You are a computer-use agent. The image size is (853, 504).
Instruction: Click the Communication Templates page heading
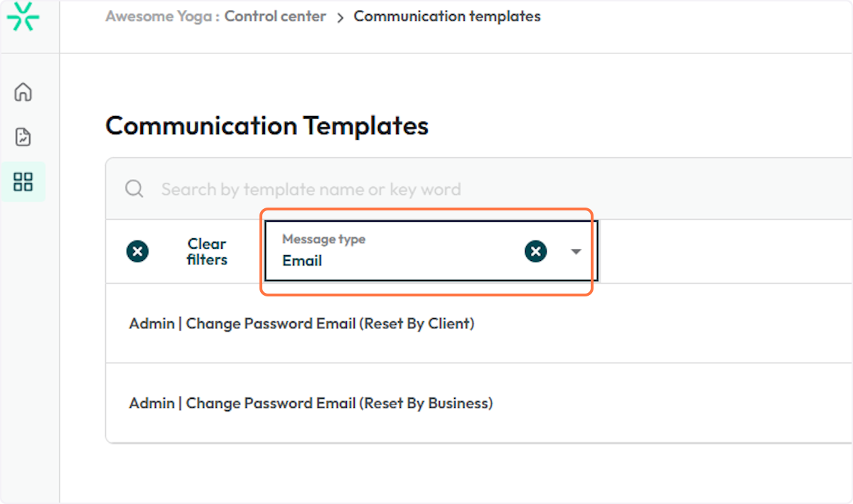(267, 127)
